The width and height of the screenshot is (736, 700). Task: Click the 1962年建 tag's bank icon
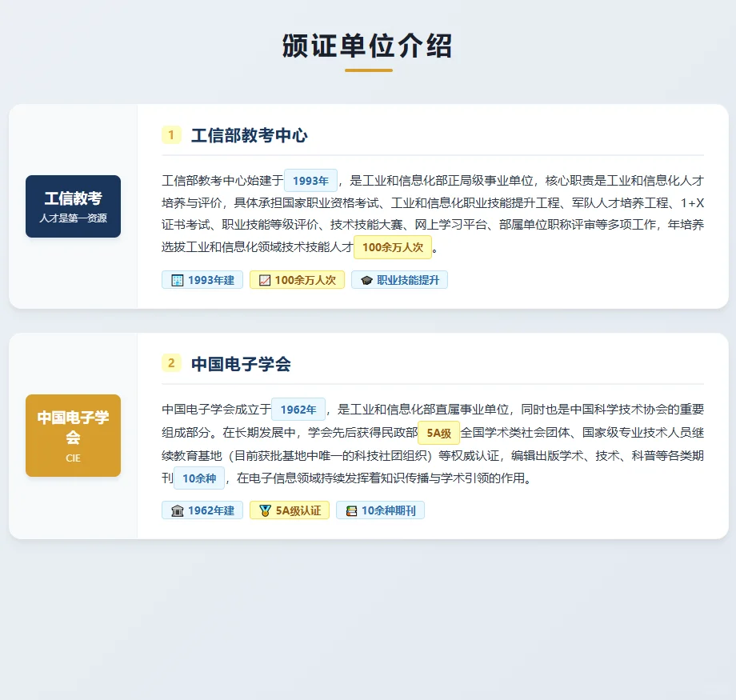(x=178, y=510)
